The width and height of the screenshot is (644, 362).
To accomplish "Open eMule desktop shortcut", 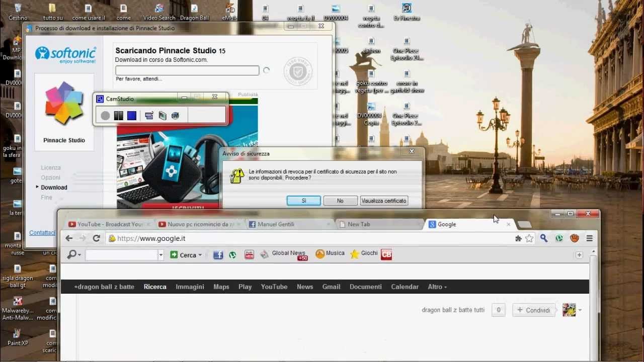I will (229, 12).
